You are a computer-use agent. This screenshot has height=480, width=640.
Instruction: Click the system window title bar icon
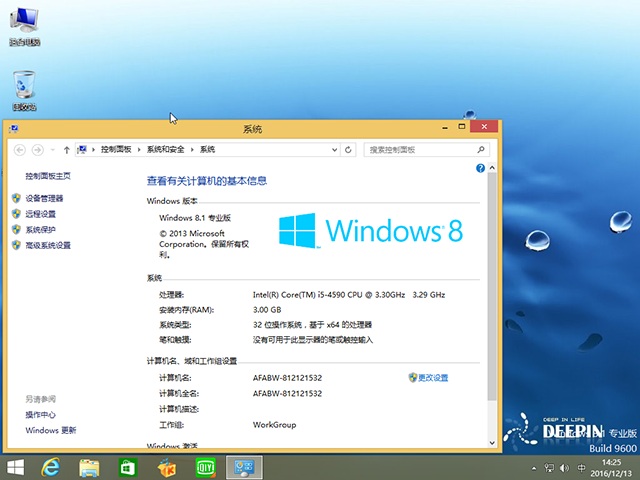(13, 129)
